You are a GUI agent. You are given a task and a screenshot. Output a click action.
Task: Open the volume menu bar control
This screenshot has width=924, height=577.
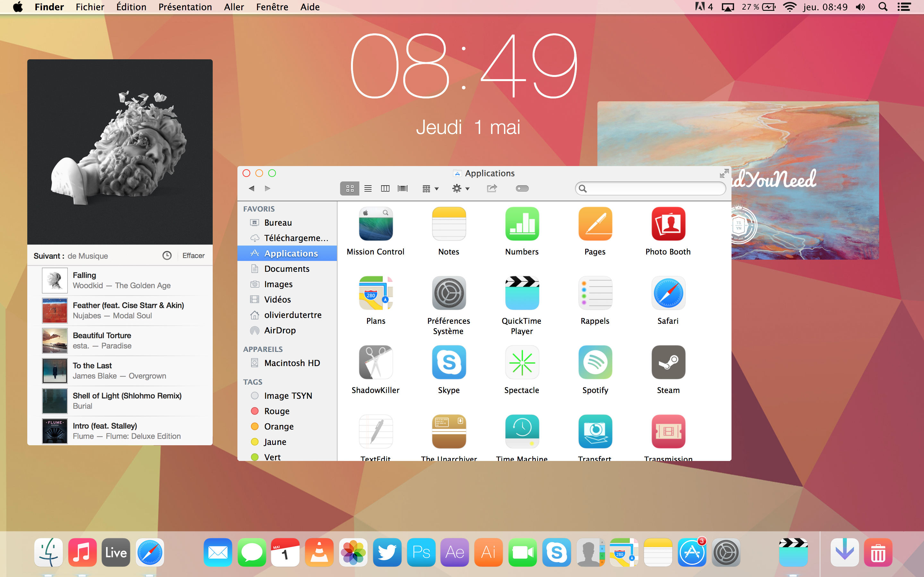click(x=860, y=7)
